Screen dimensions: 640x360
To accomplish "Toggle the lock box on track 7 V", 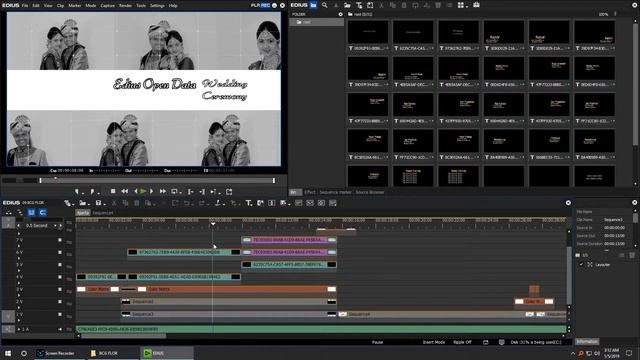I will click(x=60, y=240).
